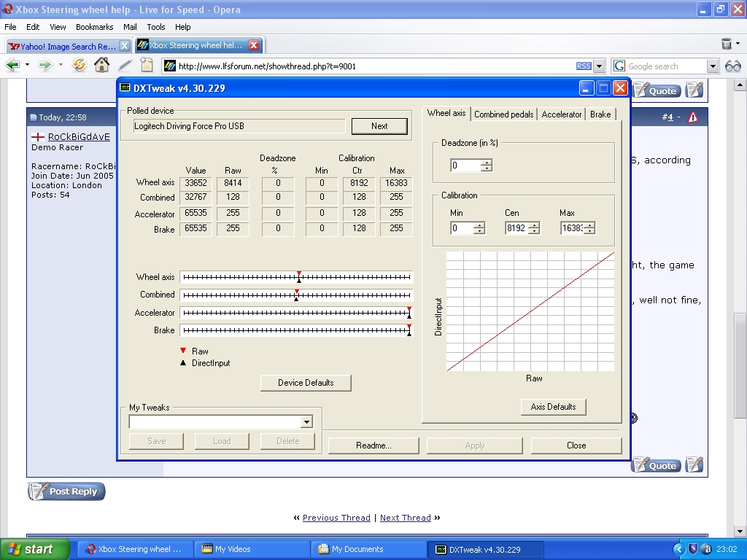Increase the Calibration Cen spinner
747x560 pixels.
coord(534,225)
